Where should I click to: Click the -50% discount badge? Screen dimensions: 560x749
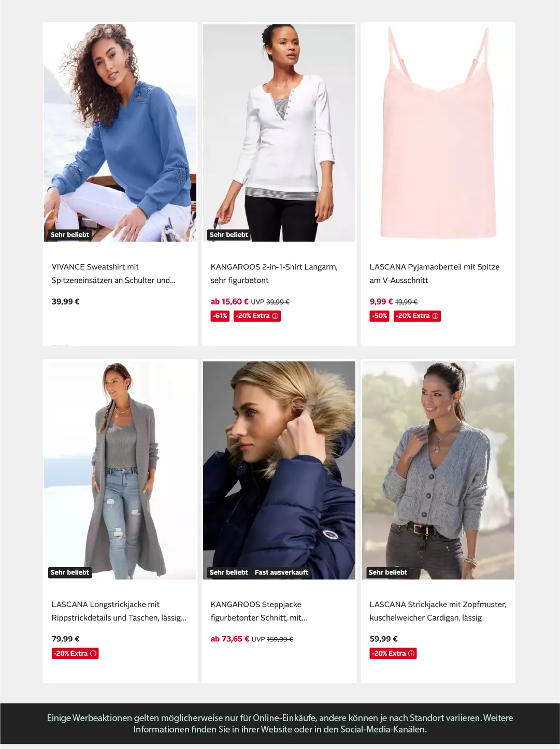pyautogui.click(x=380, y=316)
